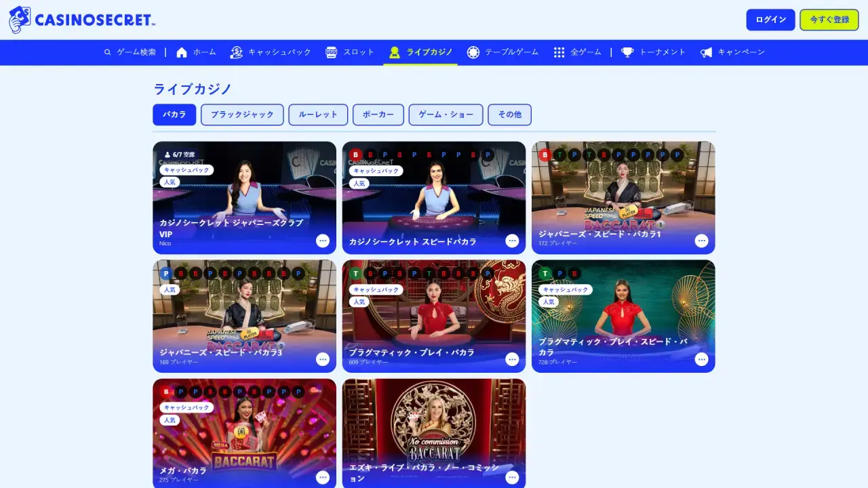This screenshot has height=488, width=868.
Task: Open more options on スピード・バカラ1 card
Action: click(701, 241)
